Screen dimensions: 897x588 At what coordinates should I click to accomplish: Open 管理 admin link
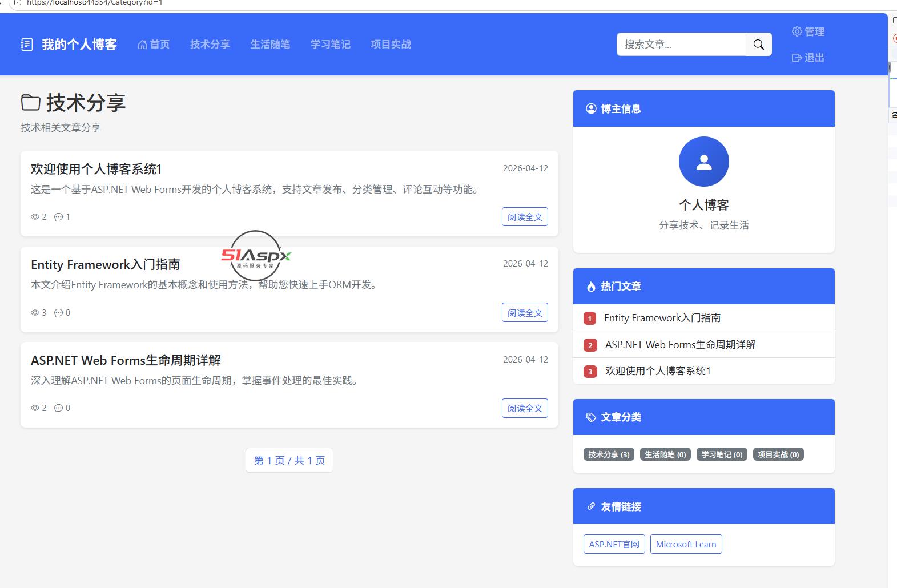pyautogui.click(x=808, y=31)
